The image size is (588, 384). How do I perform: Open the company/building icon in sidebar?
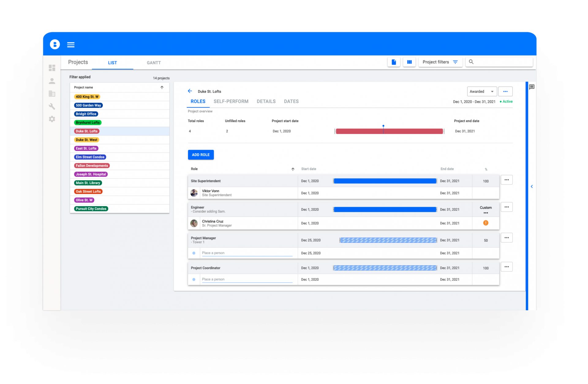click(52, 94)
